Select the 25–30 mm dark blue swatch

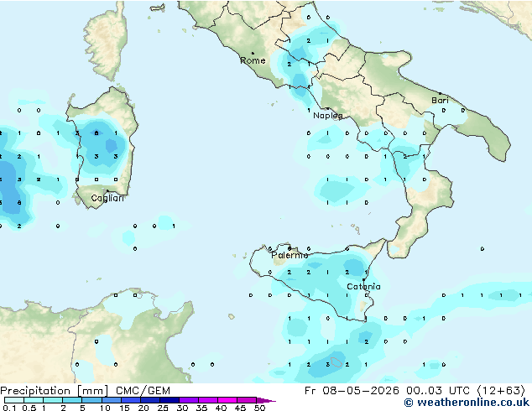point(169,400)
